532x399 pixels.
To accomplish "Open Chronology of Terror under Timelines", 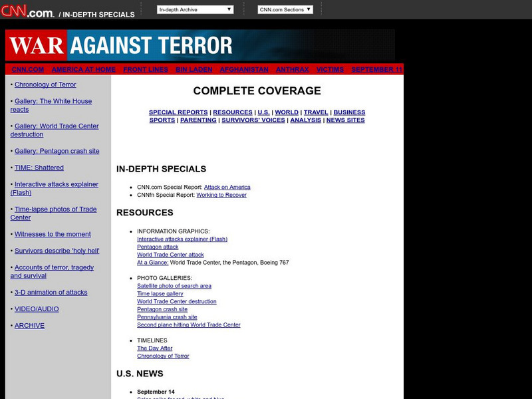I will pyautogui.click(x=163, y=356).
